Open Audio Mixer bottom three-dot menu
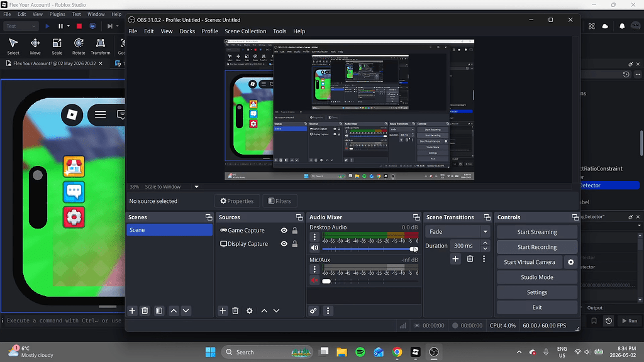 [x=328, y=310]
